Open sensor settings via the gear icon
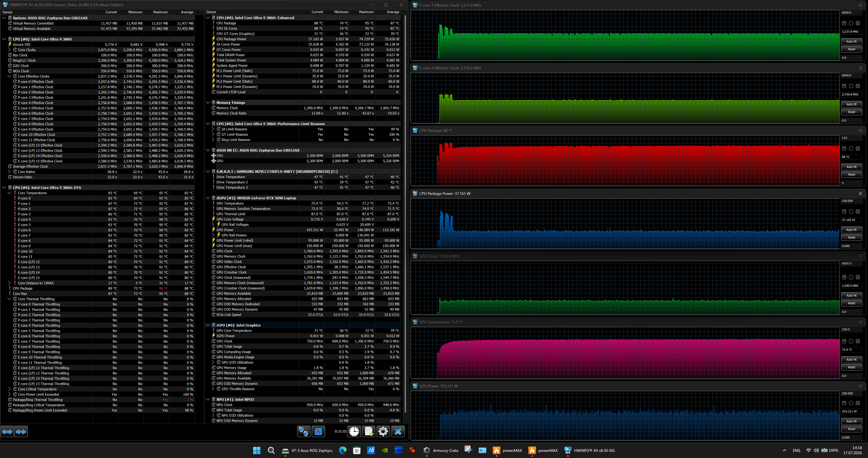 (x=383, y=431)
